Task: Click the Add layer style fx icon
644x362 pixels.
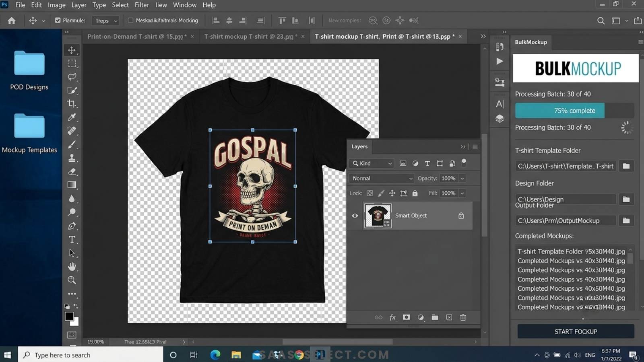Action: click(x=392, y=317)
